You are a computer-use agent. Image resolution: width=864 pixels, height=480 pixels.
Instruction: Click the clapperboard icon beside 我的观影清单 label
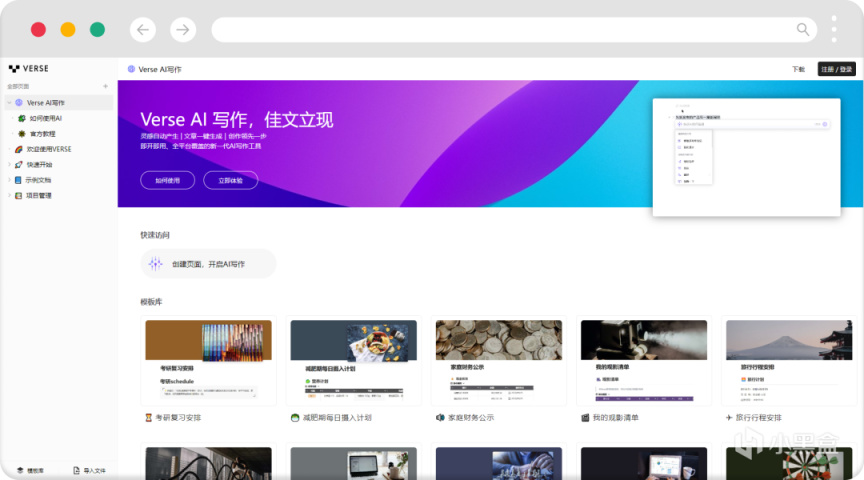585,418
